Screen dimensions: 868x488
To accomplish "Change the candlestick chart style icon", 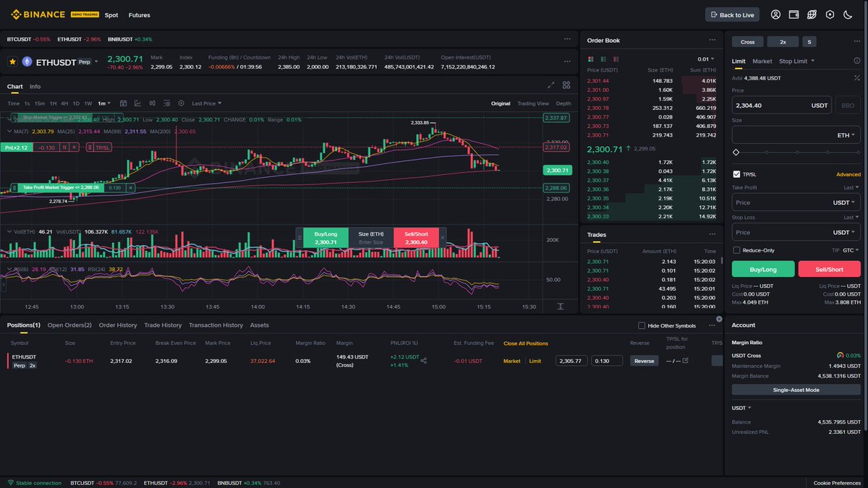I will pyautogui.click(x=152, y=103).
